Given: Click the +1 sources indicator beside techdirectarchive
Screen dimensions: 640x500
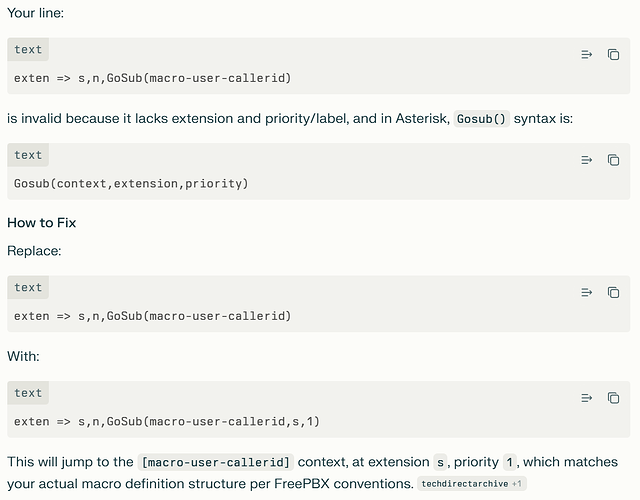Looking at the screenshot, I should [517, 484].
